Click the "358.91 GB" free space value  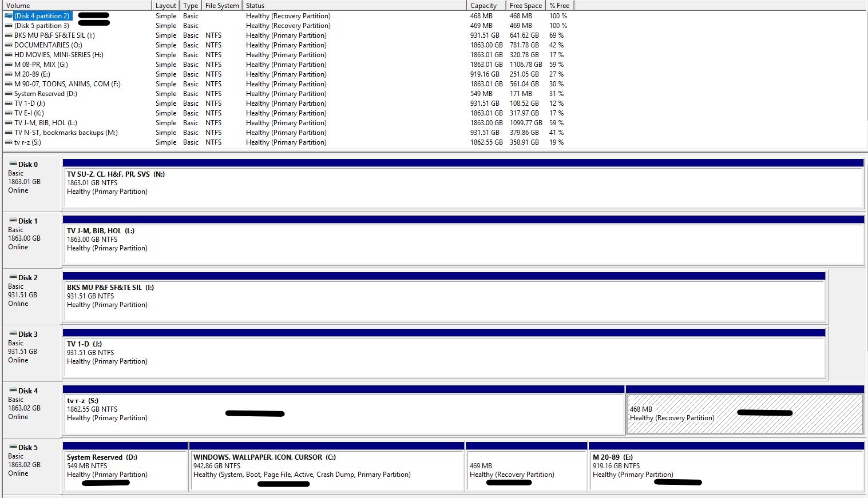point(524,142)
